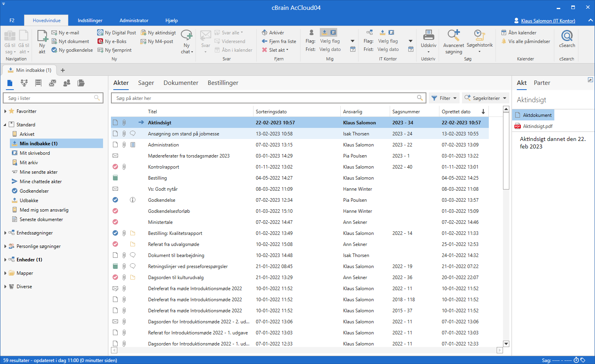Open the Parter tab in the preview pane

pyautogui.click(x=542, y=83)
